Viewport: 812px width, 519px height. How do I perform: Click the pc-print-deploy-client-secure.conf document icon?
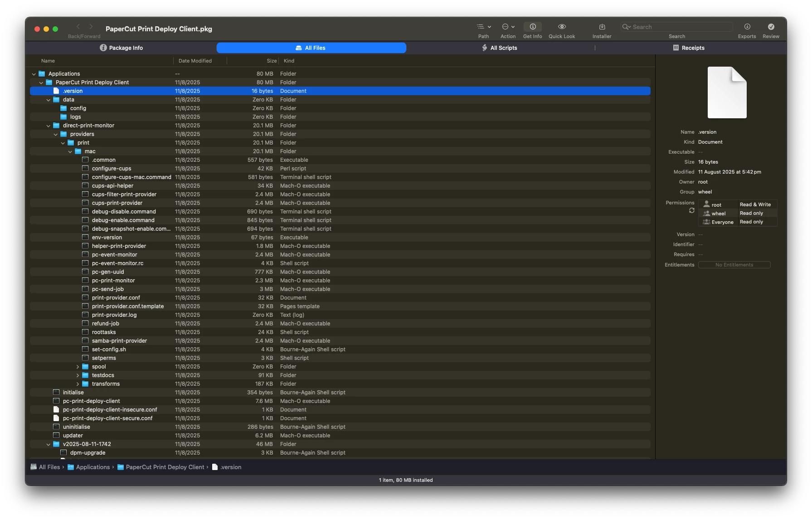pyautogui.click(x=56, y=418)
